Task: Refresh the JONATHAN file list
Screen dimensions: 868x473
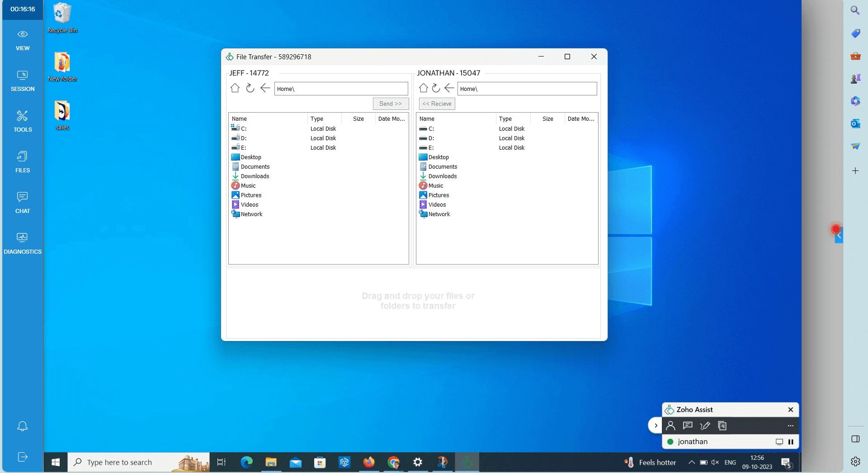Action: pos(436,88)
